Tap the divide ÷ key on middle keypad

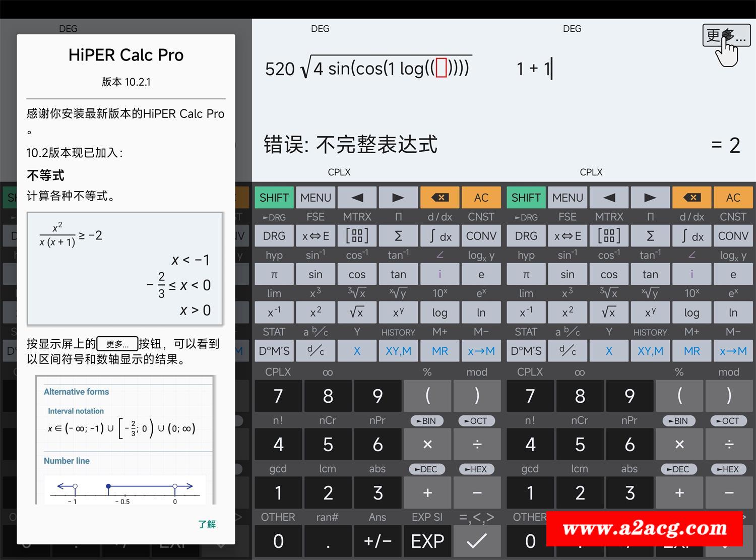click(477, 444)
